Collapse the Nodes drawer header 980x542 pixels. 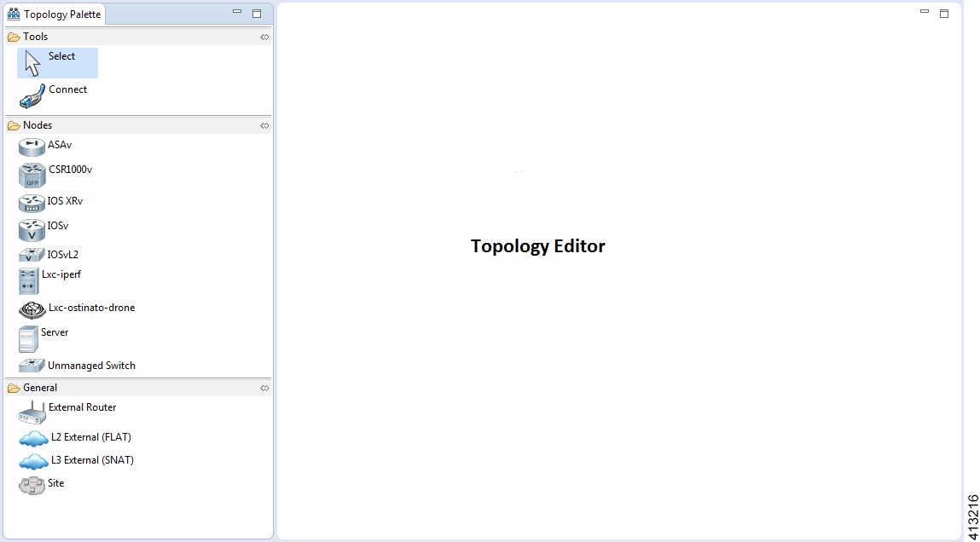pyautogui.click(x=138, y=125)
